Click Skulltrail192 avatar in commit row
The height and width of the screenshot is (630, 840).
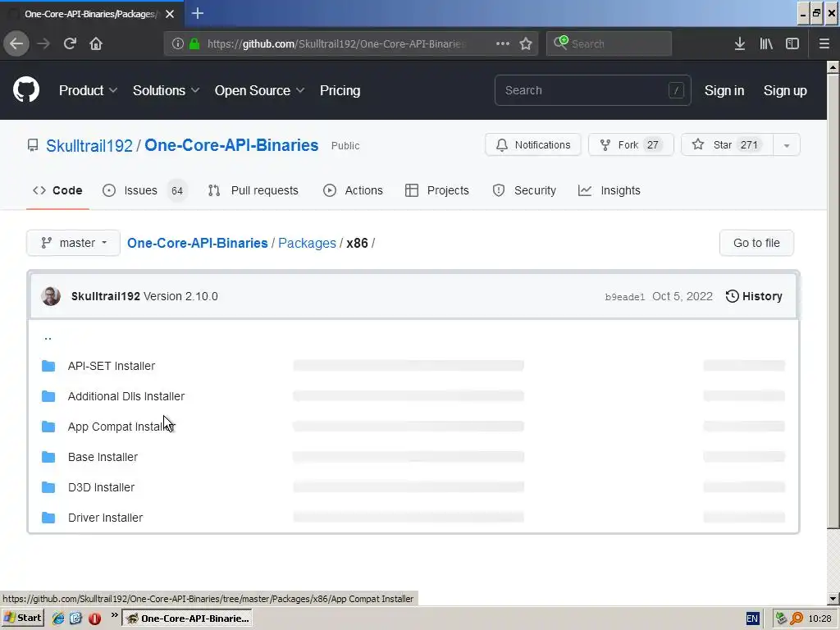51,296
